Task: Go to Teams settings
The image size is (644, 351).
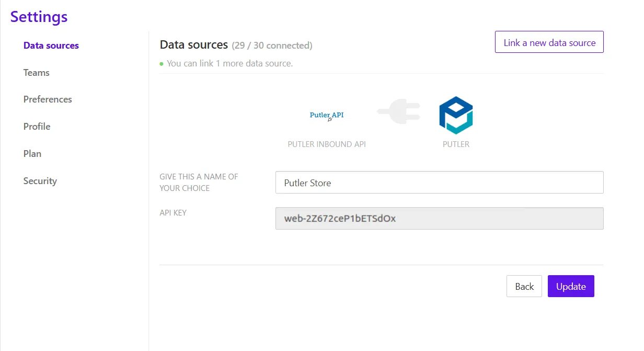Action: 36,73
